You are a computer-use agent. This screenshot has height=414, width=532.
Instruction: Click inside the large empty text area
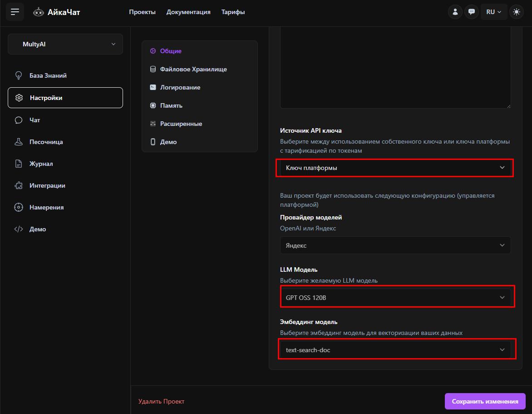pyautogui.click(x=395, y=68)
